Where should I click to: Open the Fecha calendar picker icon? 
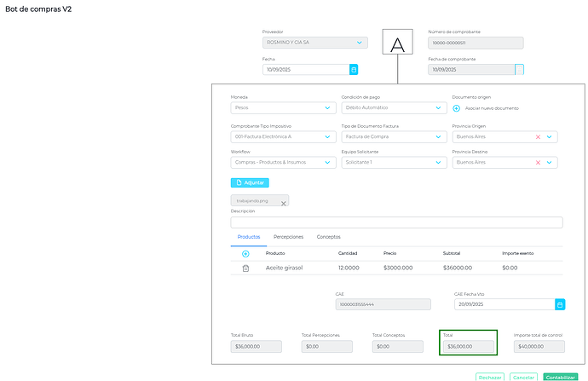point(354,69)
